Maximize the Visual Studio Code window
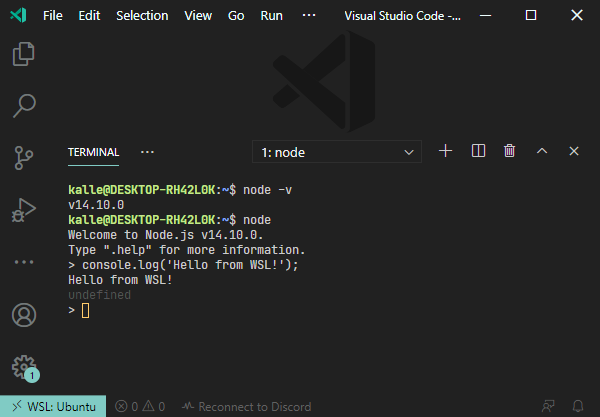600x417 pixels. click(531, 15)
